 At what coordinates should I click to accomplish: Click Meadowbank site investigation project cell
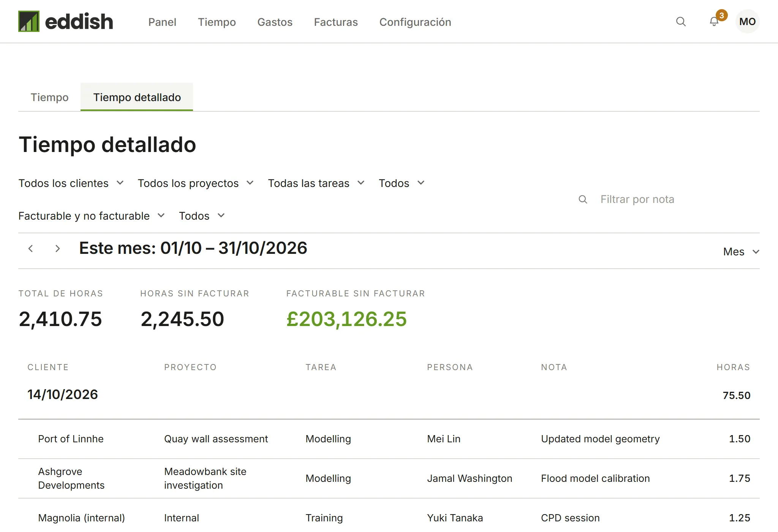point(205,478)
